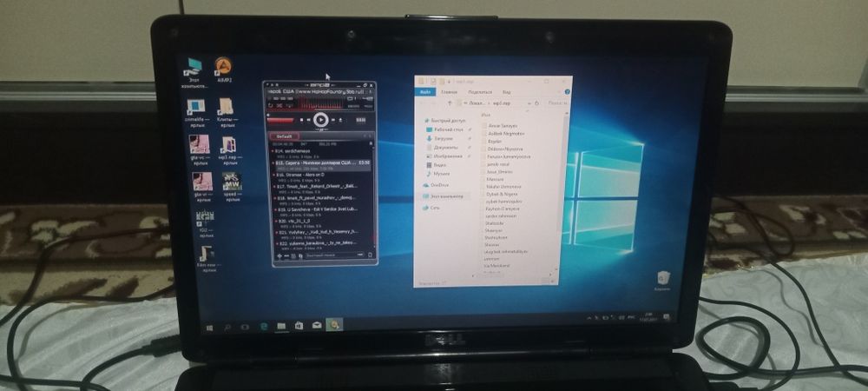Open the AIMP equalizer bars icon
868x391 pixels.
coord(361,120)
